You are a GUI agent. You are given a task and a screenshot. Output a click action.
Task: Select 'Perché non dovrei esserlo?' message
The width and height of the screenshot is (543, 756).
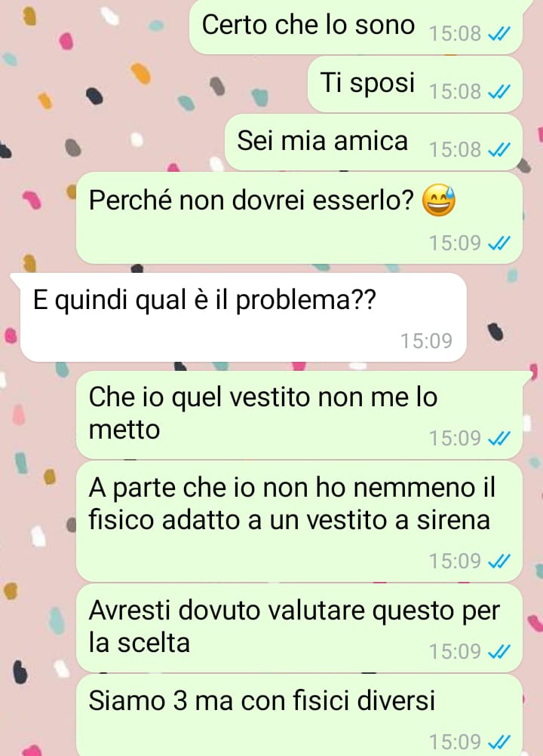click(299, 218)
